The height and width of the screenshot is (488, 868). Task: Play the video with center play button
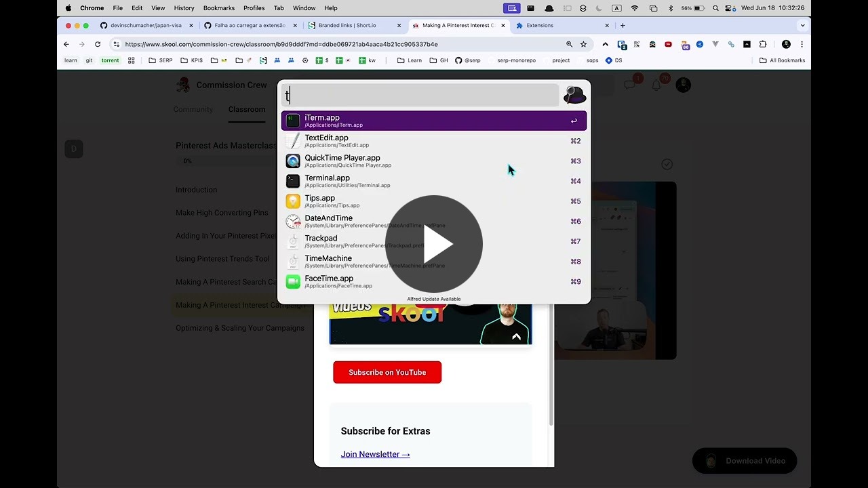point(434,244)
